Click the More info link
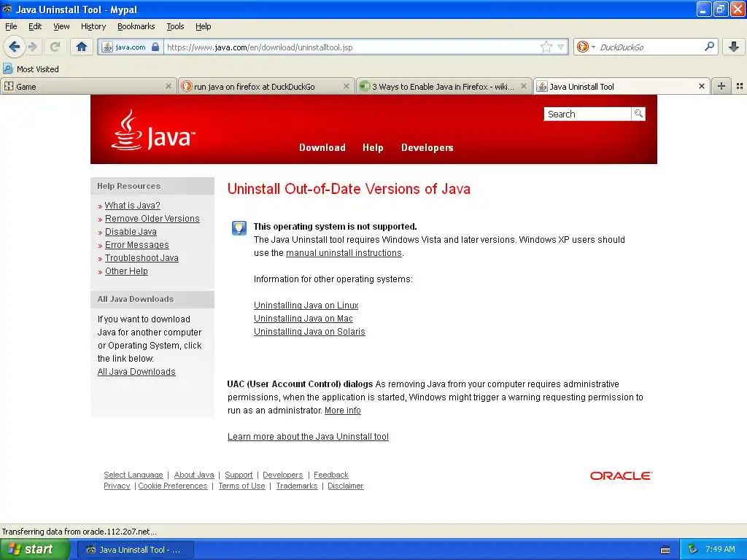Viewport: 747px width, 560px height. pyautogui.click(x=343, y=411)
